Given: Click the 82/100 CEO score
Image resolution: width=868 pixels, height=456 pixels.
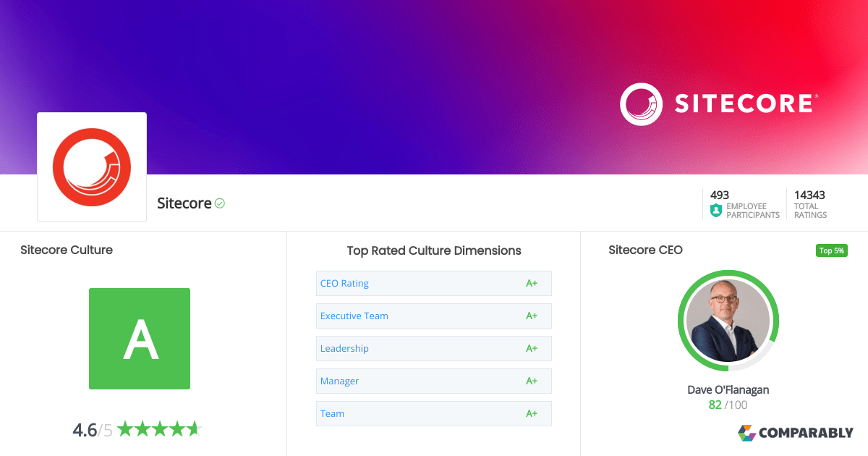Looking at the screenshot, I should pyautogui.click(x=727, y=405).
